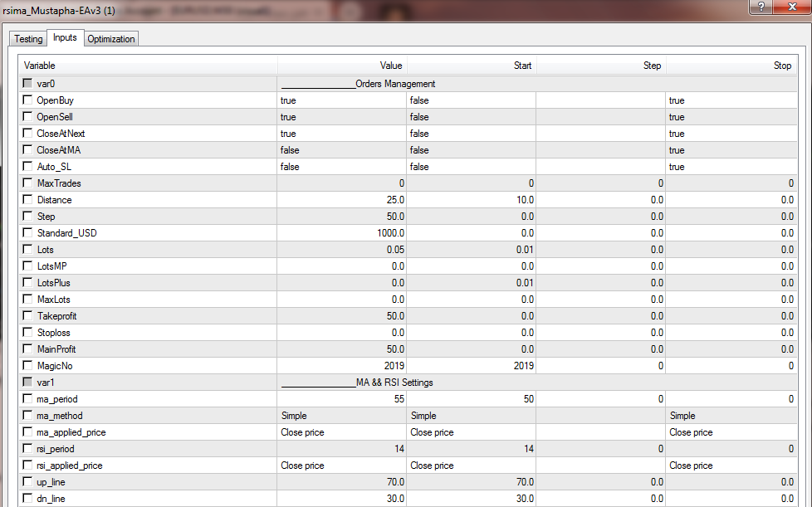812x507 pixels.
Task: Click the help question mark button
Action: click(x=760, y=7)
